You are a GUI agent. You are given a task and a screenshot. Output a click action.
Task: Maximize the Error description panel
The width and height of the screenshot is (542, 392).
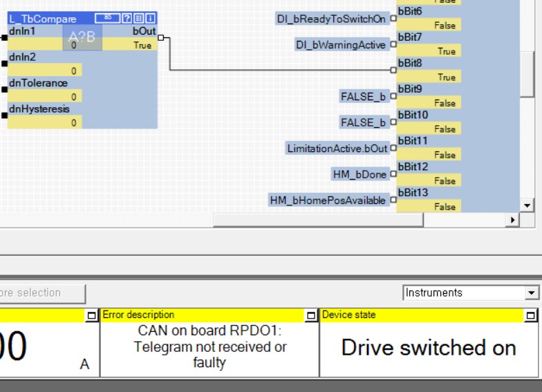pyautogui.click(x=311, y=315)
